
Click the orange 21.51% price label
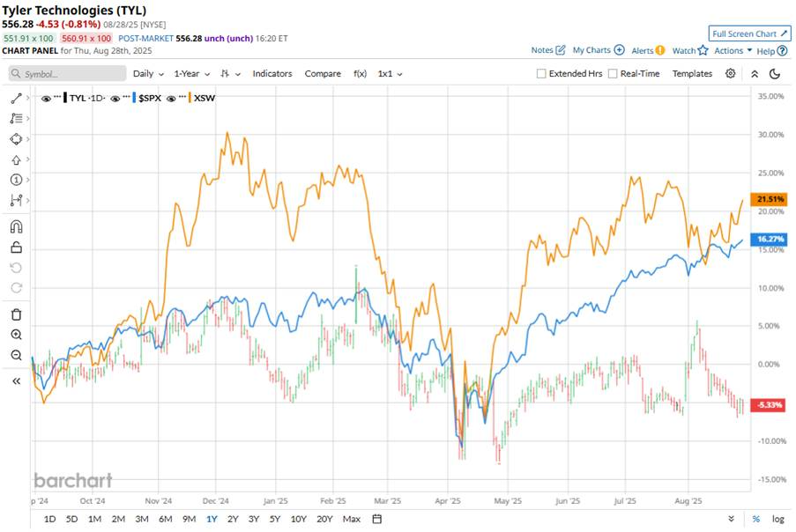769,199
